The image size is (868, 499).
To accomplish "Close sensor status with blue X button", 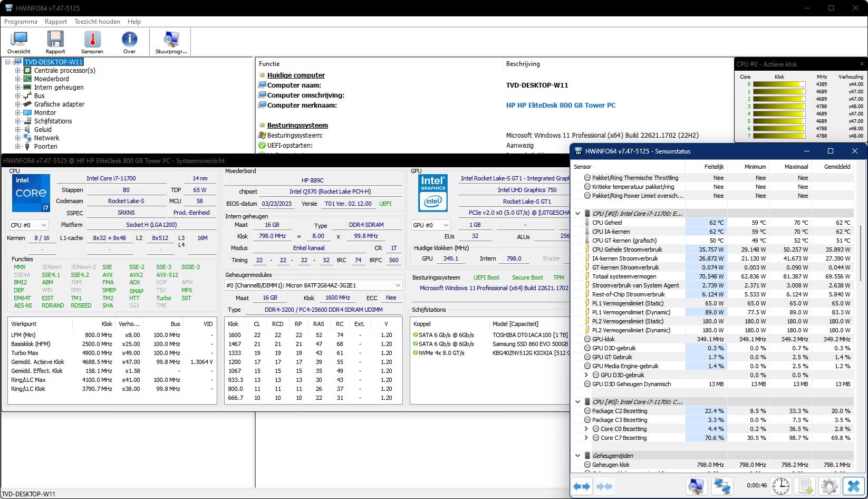I will [854, 486].
